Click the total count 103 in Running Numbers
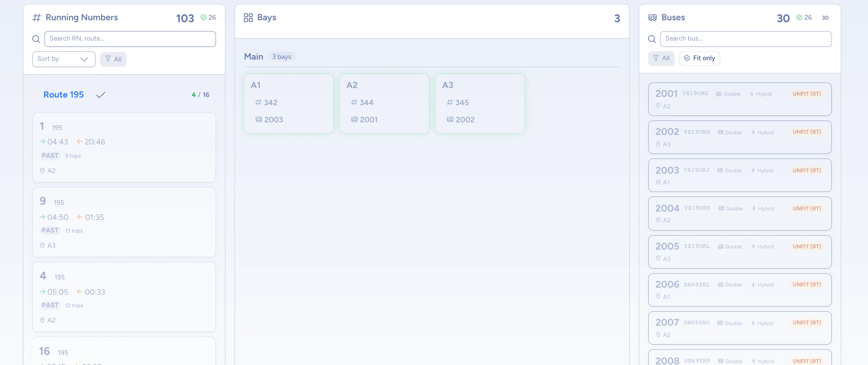 point(185,18)
